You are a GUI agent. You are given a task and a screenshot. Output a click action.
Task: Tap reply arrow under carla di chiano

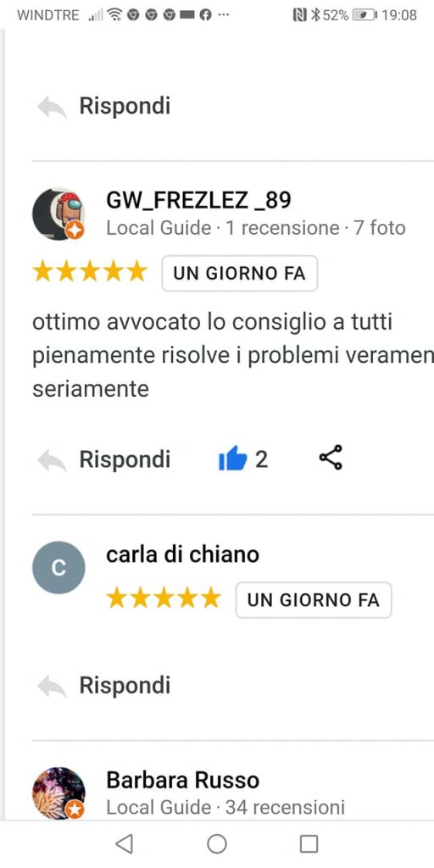pos(52,687)
